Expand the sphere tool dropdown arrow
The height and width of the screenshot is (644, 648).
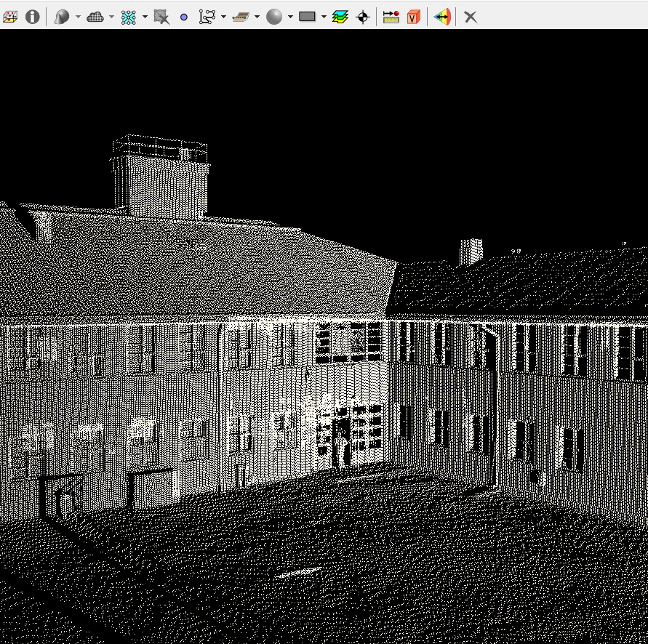(x=289, y=17)
